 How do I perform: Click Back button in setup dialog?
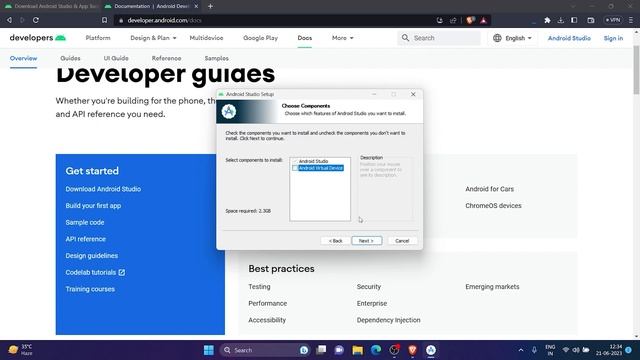click(x=335, y=241)
